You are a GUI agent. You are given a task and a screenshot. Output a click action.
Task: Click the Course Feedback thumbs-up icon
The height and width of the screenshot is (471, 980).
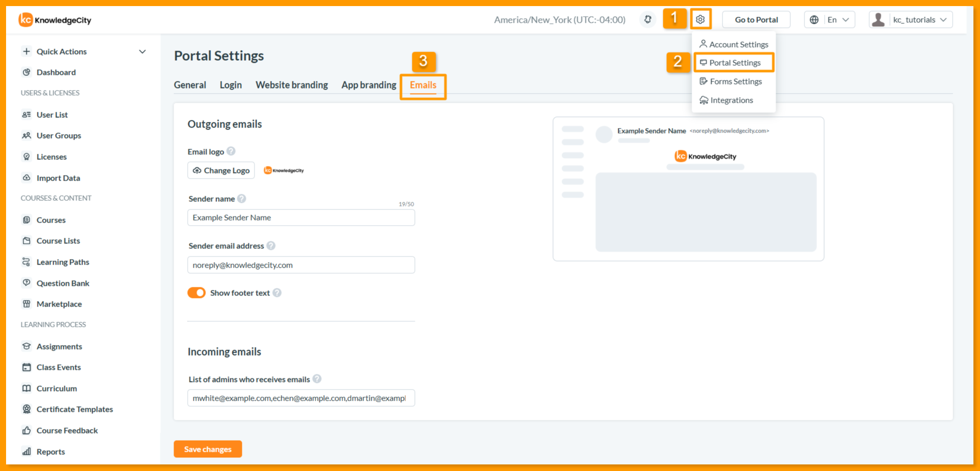pos(27,431)
